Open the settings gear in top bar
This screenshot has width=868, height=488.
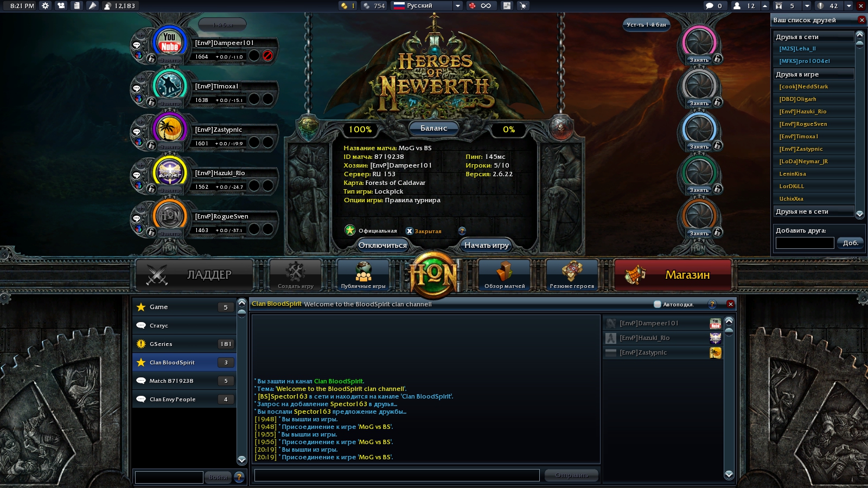pyautogui.click(x=45, y=5)
